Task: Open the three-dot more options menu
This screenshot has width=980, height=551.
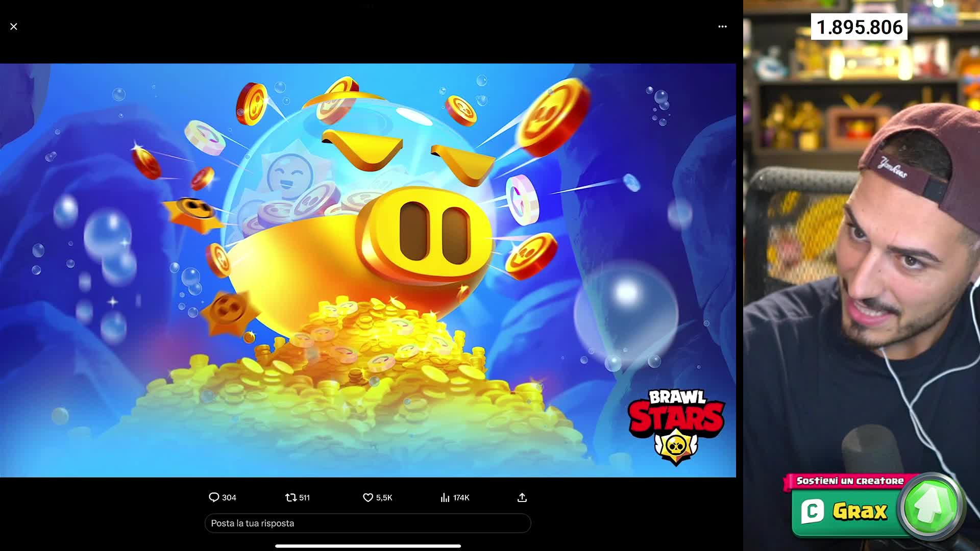Action: coord(722,27)
